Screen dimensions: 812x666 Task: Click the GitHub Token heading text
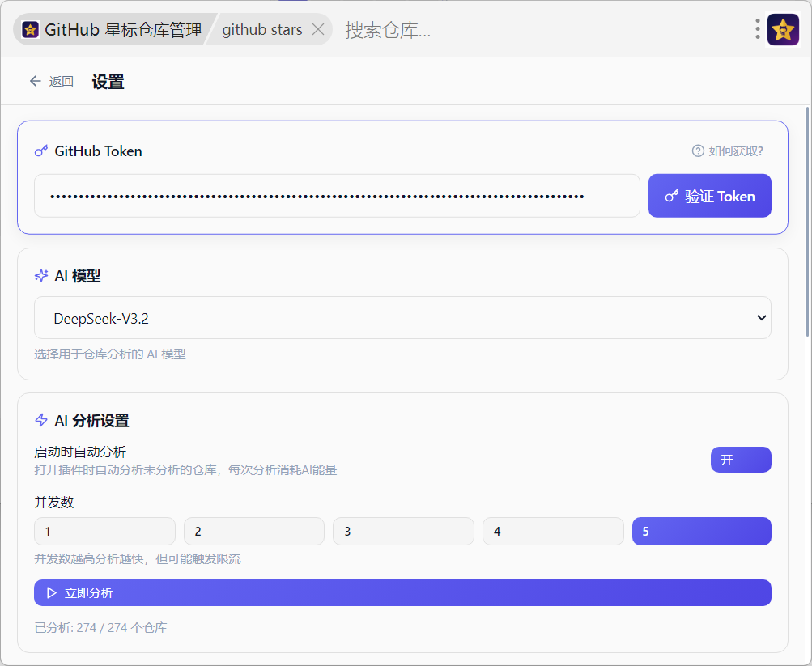tap(99, 151)
